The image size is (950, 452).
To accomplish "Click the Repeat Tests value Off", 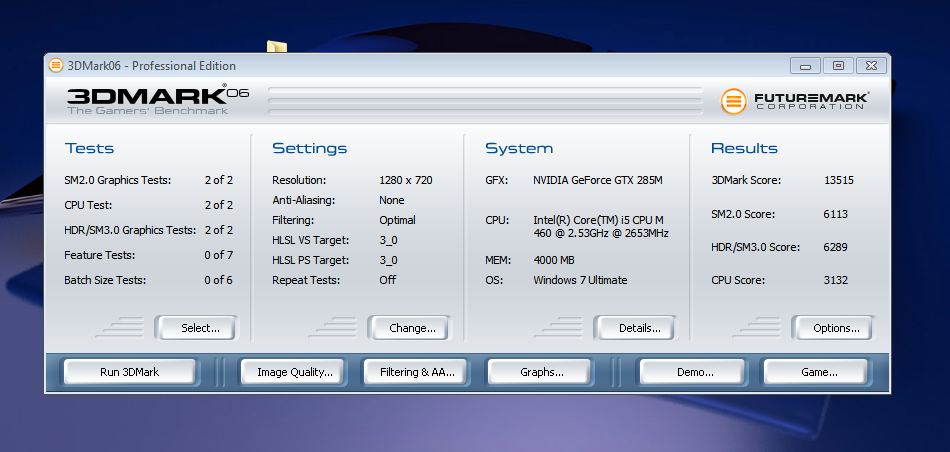I will (x=388, y=280).
